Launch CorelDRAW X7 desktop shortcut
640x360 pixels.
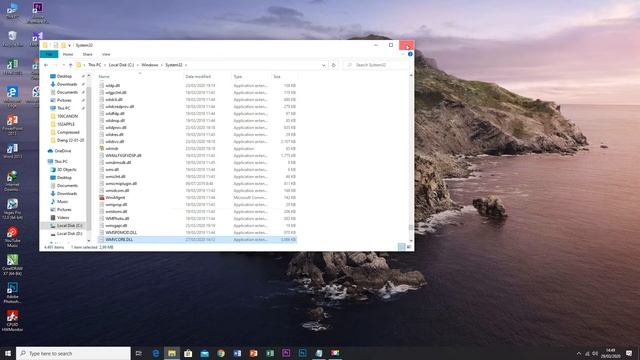[x=12, y=264]
